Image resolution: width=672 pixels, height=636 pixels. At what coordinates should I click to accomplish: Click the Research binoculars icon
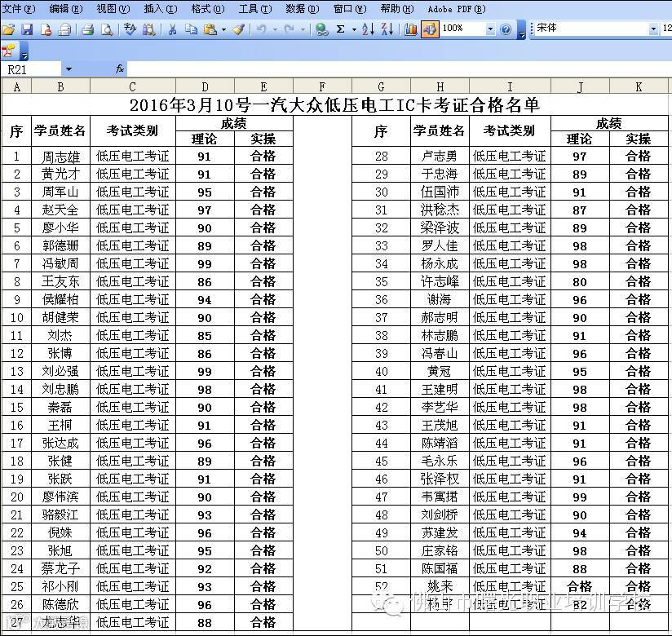pyautogui.click(x=148, y=29)
